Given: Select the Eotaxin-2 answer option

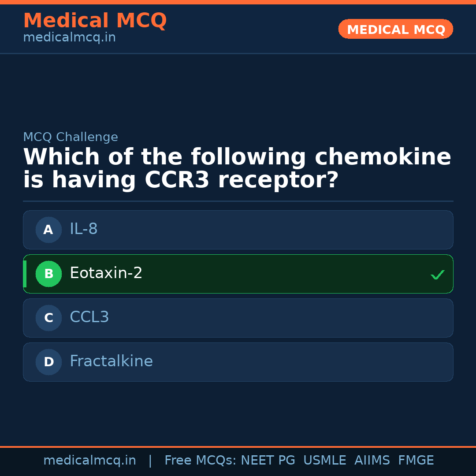Looking at the screenshot, I should (x=238, y=274).
